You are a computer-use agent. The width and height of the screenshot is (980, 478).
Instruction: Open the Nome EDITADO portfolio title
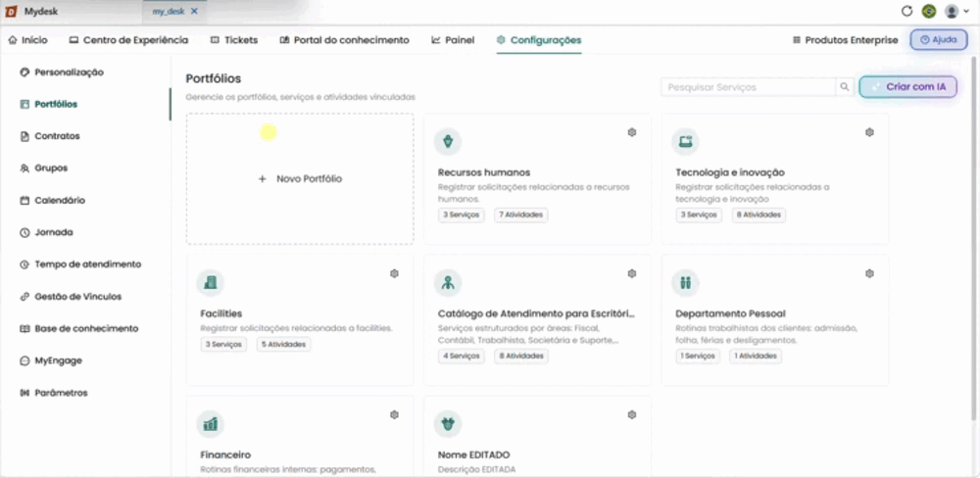point(473,454)
